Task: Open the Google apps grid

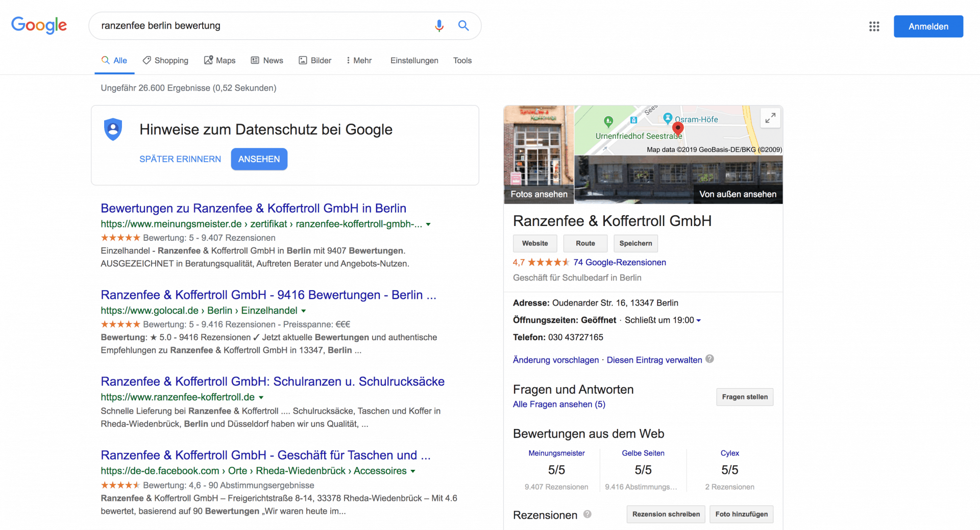Action: click(x=874, y=27)
